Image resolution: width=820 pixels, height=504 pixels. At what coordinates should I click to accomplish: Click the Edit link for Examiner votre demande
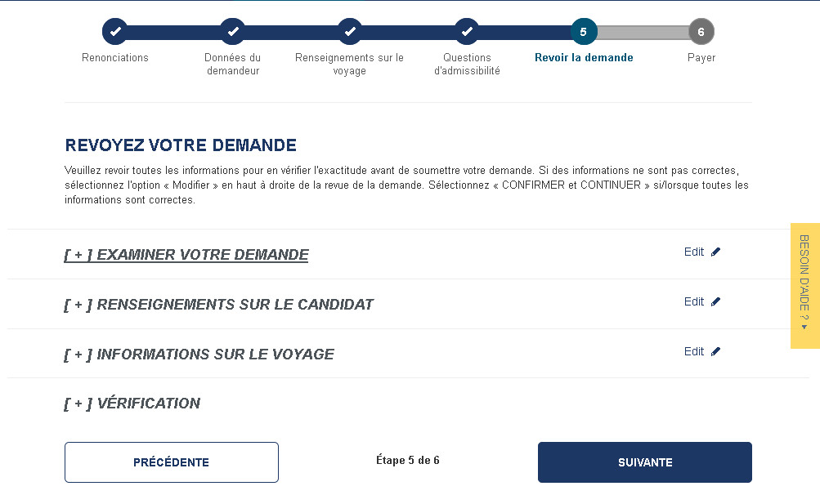click(x=692, y=252)
